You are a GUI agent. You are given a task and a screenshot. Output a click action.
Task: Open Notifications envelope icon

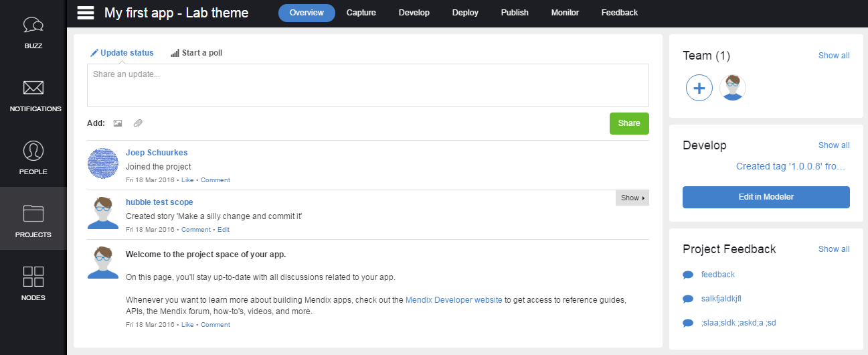(33, 88)
